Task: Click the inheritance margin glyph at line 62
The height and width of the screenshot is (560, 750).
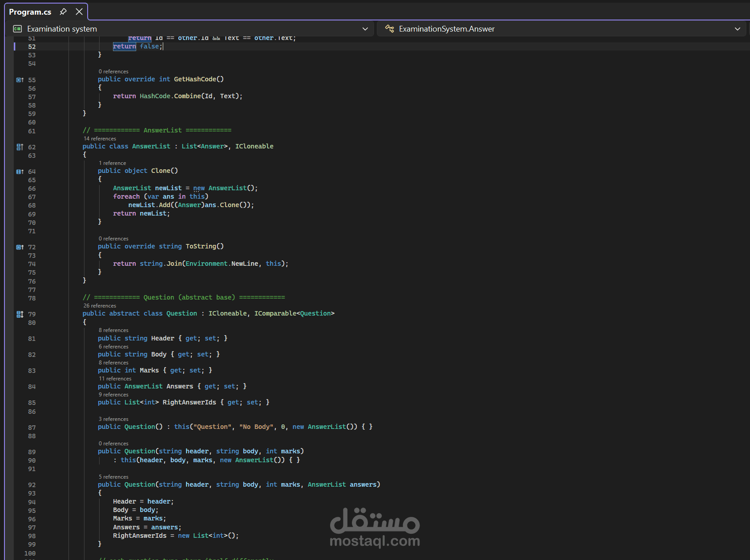Action: pyautogui.click(x=20, y=147)
